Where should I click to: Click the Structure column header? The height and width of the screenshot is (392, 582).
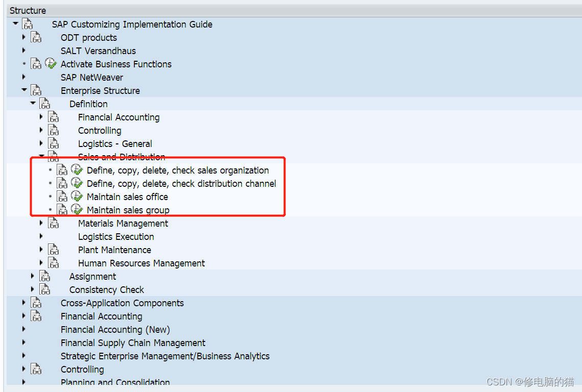(28, 10)
